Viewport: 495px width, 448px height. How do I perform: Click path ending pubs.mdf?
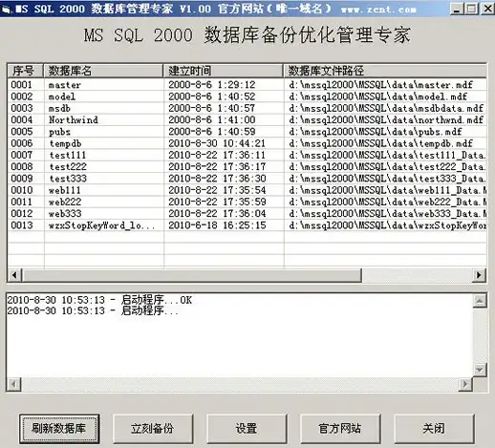click(x=376, y=132)
